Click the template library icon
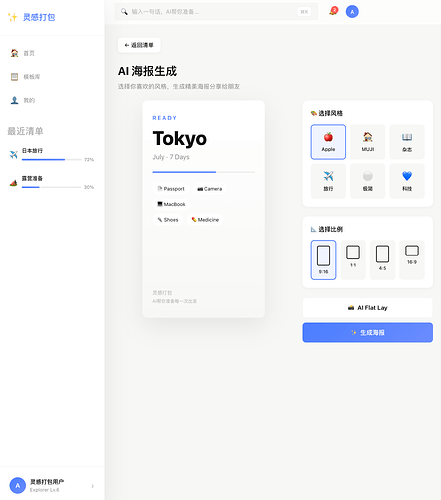 pyautogui.click(x=14, y=77)
